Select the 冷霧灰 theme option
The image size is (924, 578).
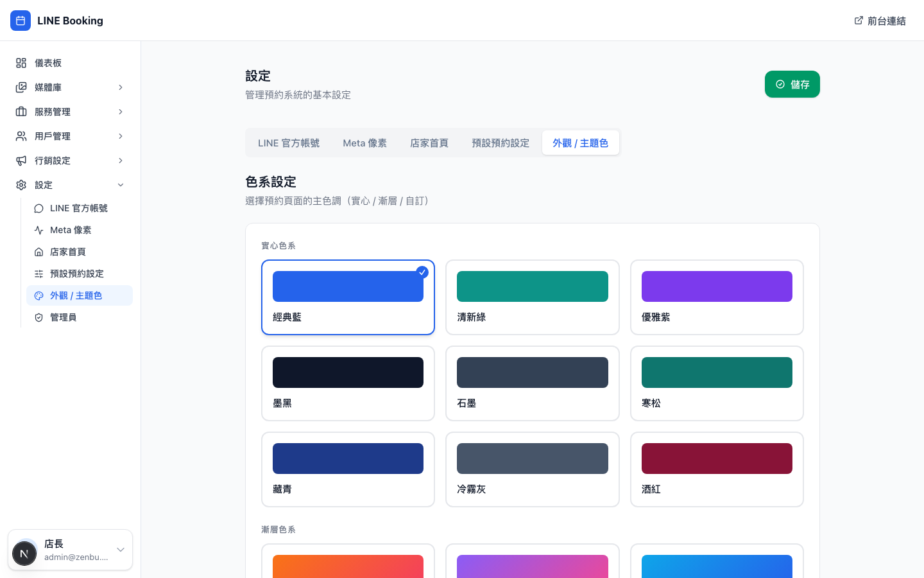pos(533,469)
